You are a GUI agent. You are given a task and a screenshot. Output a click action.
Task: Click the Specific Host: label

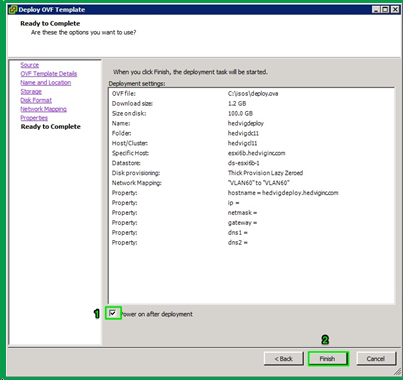(x=130, y=153)
